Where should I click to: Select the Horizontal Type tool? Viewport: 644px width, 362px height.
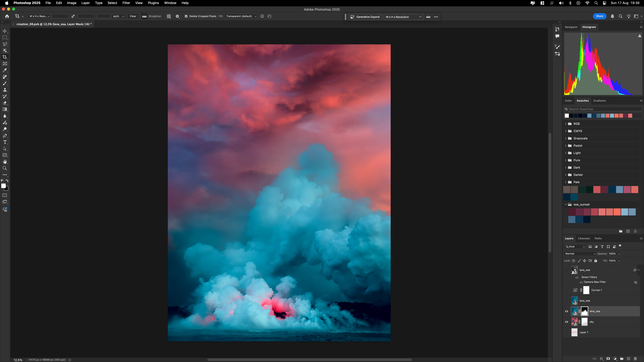(5, 142)
